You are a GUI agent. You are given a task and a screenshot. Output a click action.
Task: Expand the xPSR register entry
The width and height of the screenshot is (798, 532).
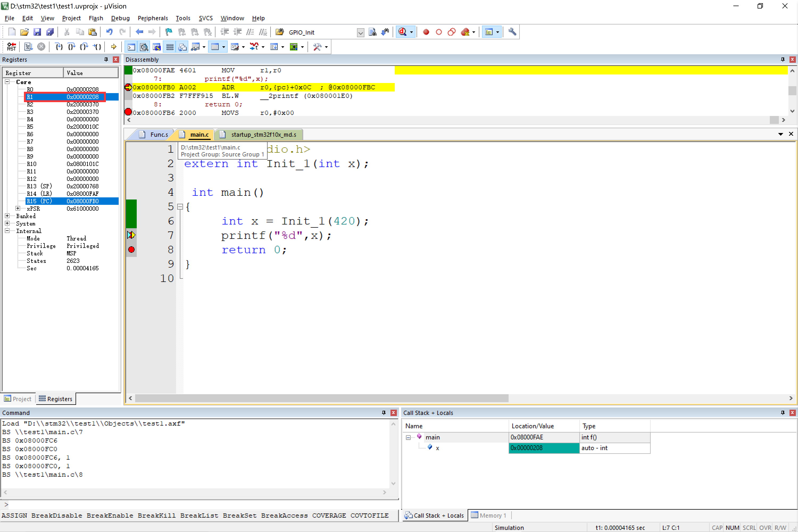(16, 208)
